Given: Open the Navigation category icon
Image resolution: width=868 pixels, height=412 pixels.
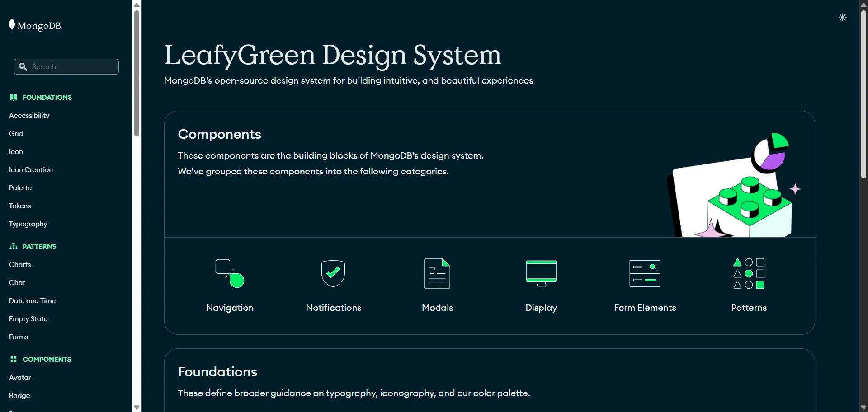Looking at the screenshot, I should click(x=230, y=273).
